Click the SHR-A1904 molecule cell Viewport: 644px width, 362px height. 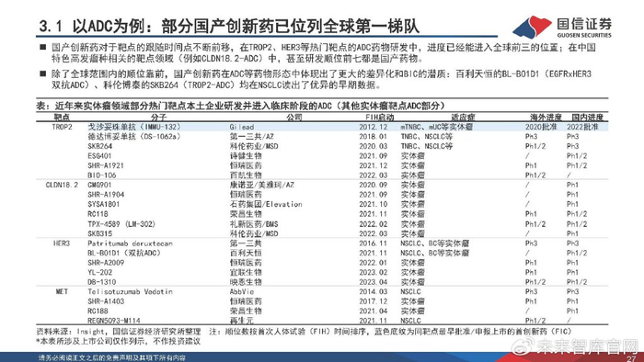point(106,195)
